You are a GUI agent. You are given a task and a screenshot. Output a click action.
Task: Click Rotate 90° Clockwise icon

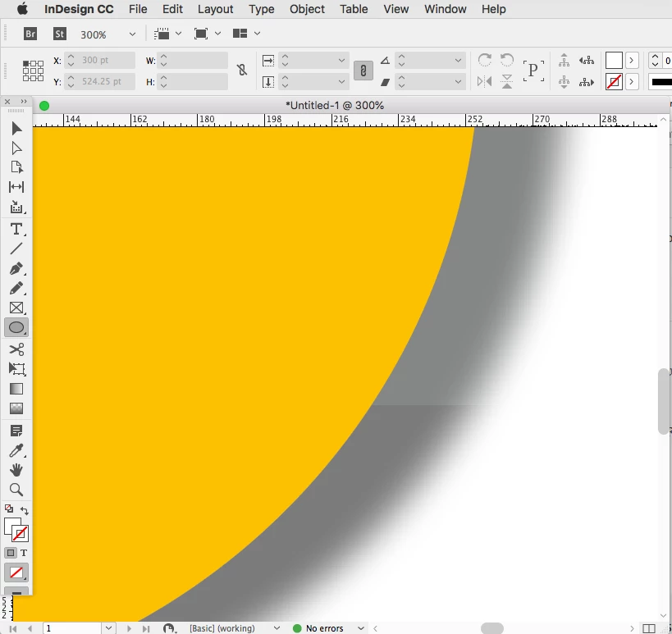(x=485, y=60)
